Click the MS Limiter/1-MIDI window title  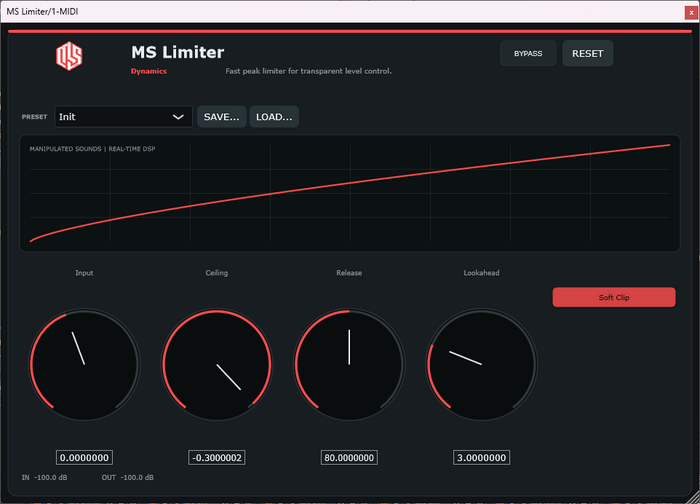[42, 12]
